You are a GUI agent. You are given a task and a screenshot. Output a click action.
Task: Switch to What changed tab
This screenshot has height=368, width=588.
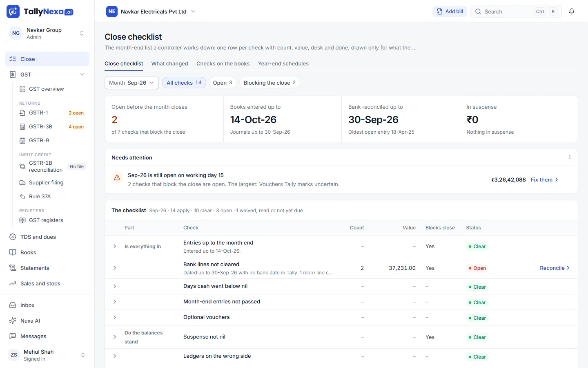[x=170, y=64]
